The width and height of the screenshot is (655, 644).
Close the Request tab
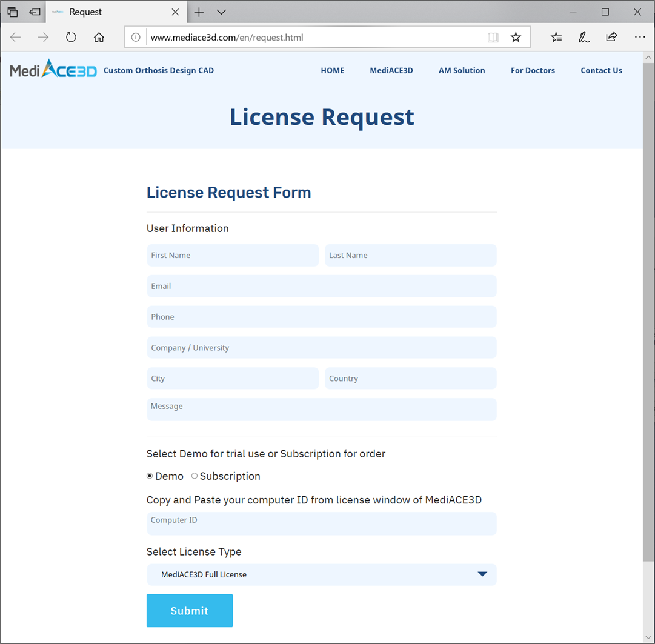pos(176,12)
